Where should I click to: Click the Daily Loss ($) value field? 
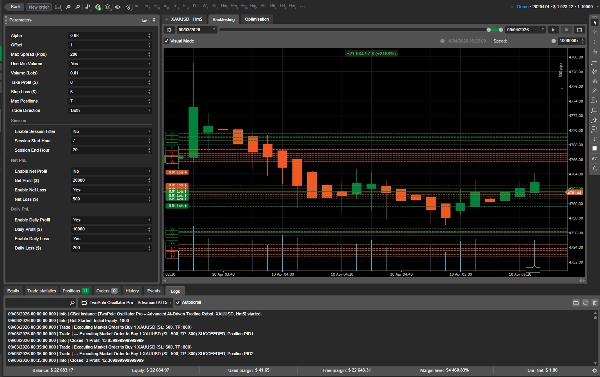click(111, 248)
